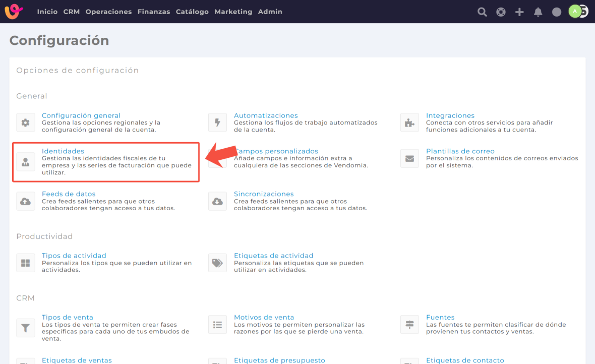Click the tag icon for Etiquetas de actividad
The height and width of the screenshot is (364, 595).
(x=218, y=263)
